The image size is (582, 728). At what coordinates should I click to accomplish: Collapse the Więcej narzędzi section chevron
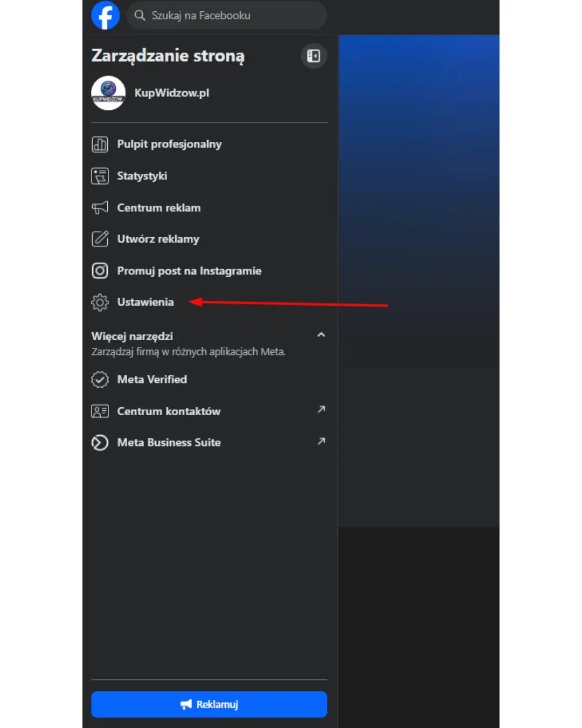click(321, 335)
